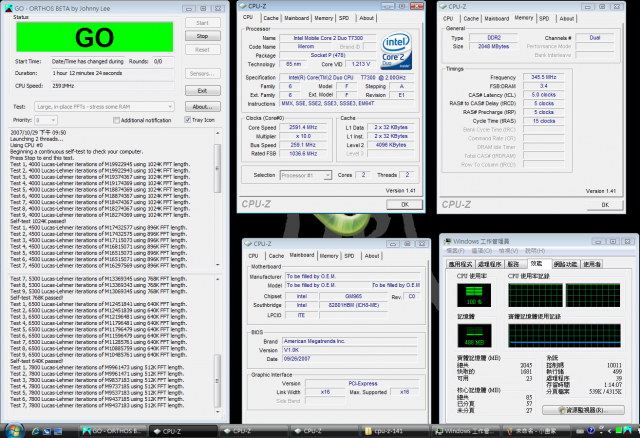Image resolution: width=640 pixels, height=438 pixels.
Task: Click the Intel Core 2 Duo logo
Action: 396,51
